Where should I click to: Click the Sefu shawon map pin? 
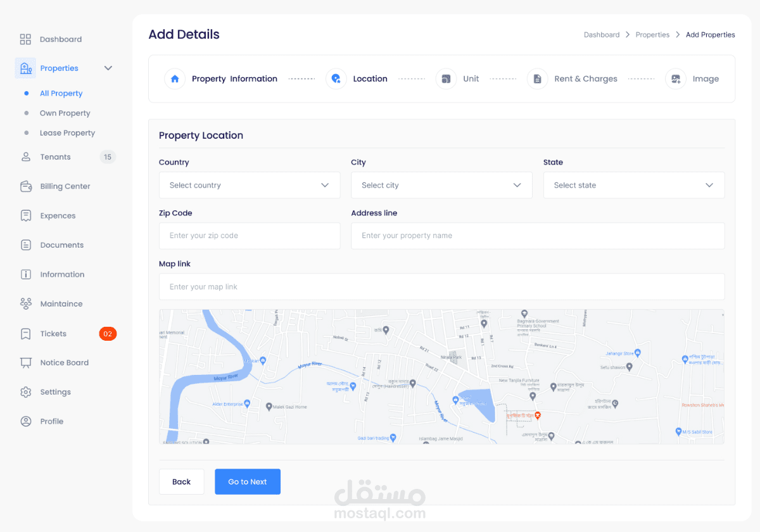click(630, 367)
